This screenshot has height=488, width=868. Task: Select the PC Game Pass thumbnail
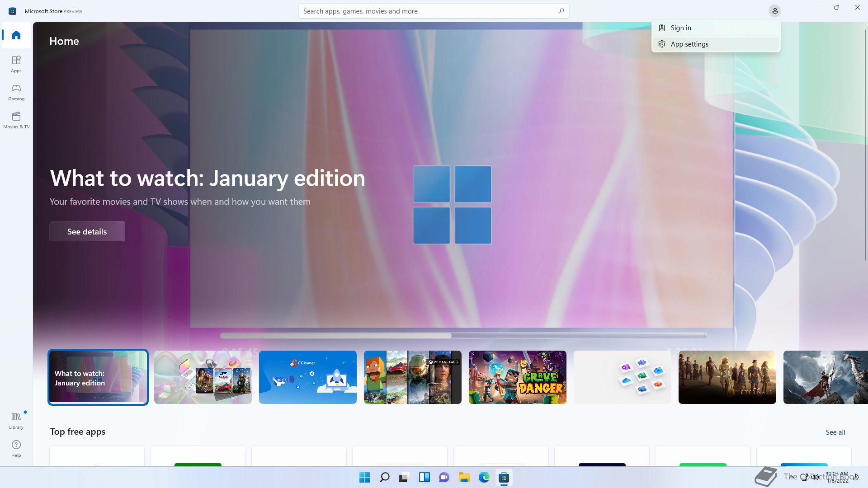(x=413, y=377)
